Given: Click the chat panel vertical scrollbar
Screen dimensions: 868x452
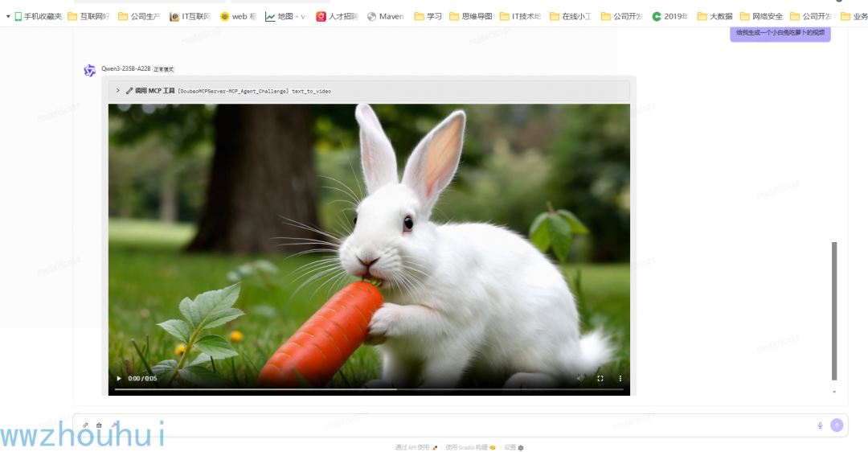Looking at the screenshot, I should [834, 310].
